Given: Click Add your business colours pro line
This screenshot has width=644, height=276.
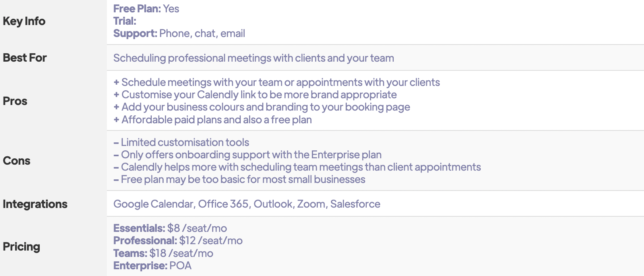Looking at the screenshot, I should point(262,107).
